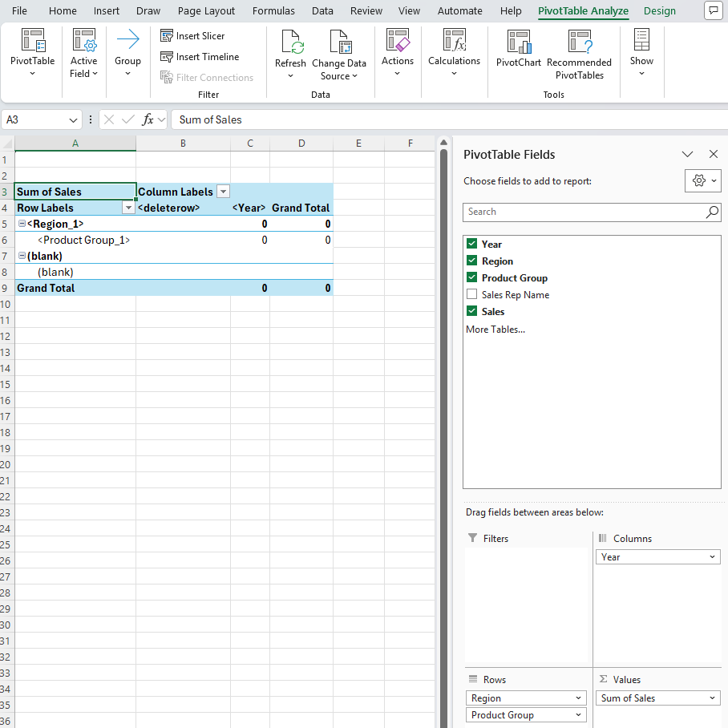Open Recommended PivotTables
Image resolution: width=728 pixels, height=728 pixels.
point(579,42)
